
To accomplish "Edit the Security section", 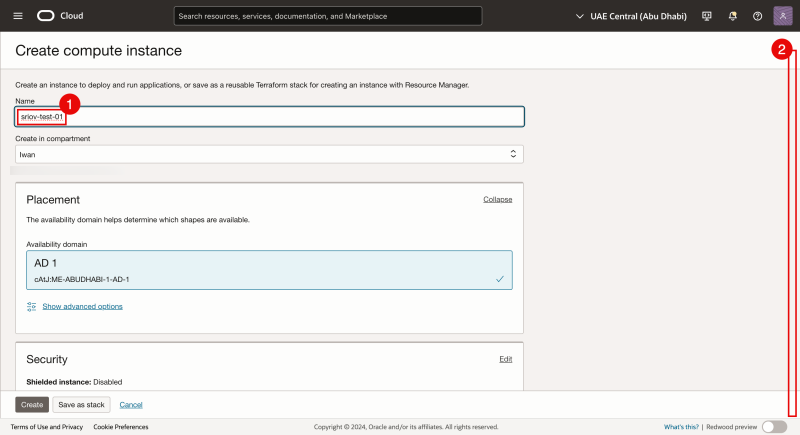I will tap(505, 359).
